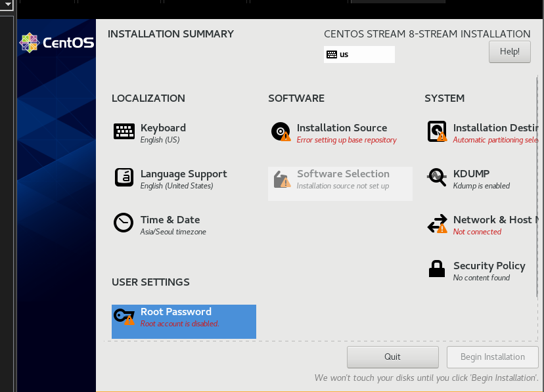
Task: Click the dropdown arrow at the top-left corner
Action: (7, 4)
